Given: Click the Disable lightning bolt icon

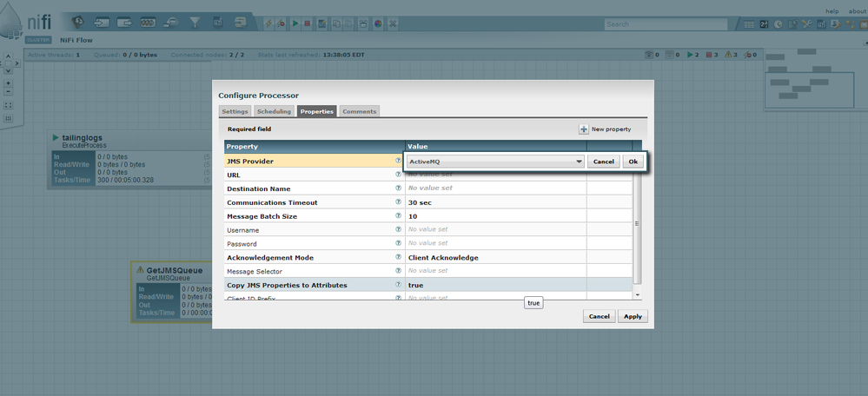Looking at the screenshot, I should pyautogui.click(x=281, y=23).
